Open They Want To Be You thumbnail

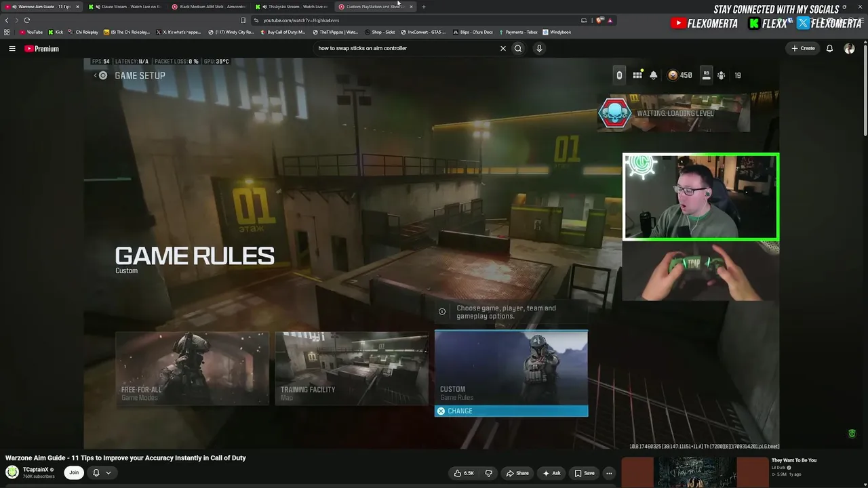pos(695,472)
